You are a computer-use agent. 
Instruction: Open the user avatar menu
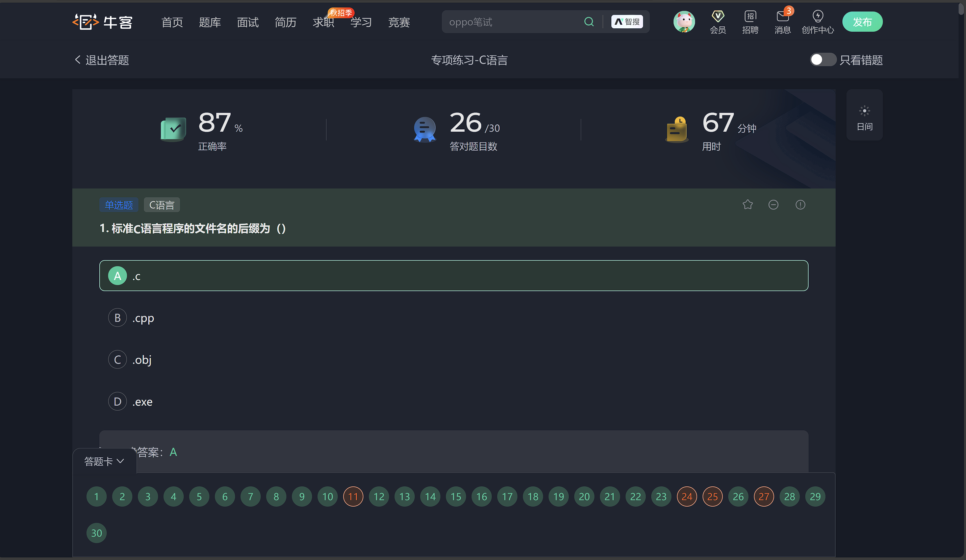click(684, 22)
